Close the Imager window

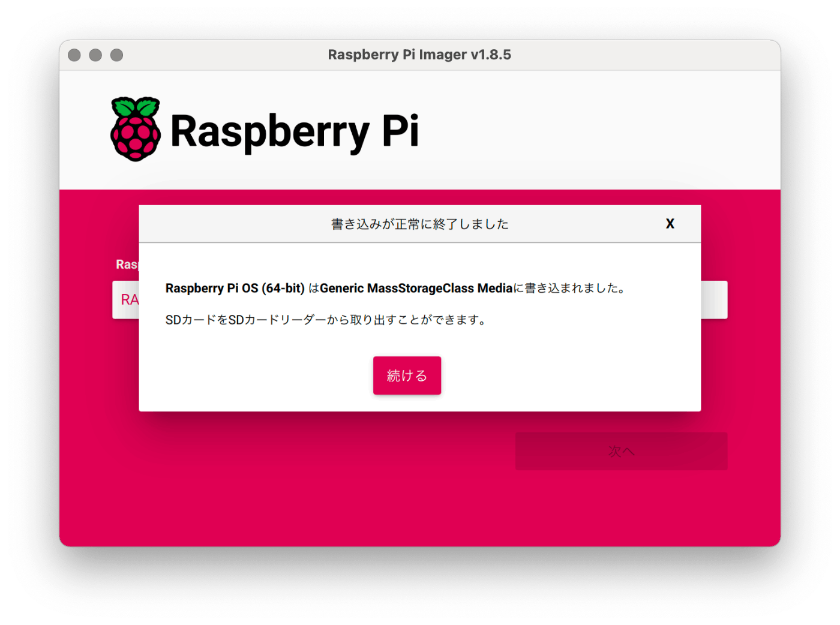[x=74, y=55]
